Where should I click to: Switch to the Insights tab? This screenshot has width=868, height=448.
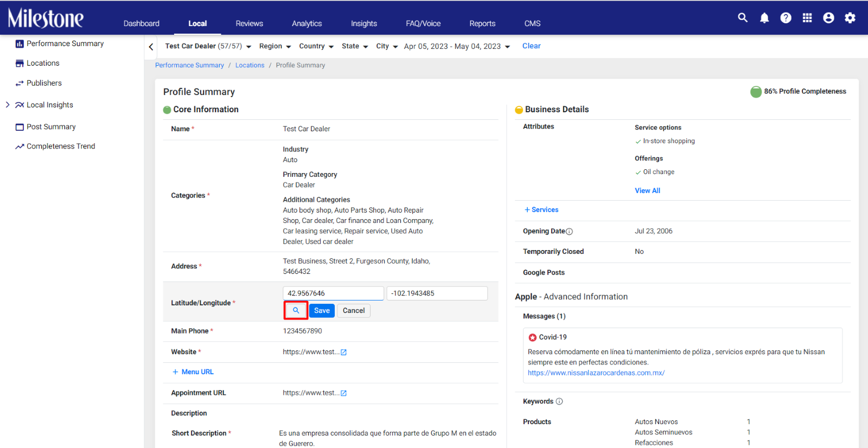click(x=364, y=23)
